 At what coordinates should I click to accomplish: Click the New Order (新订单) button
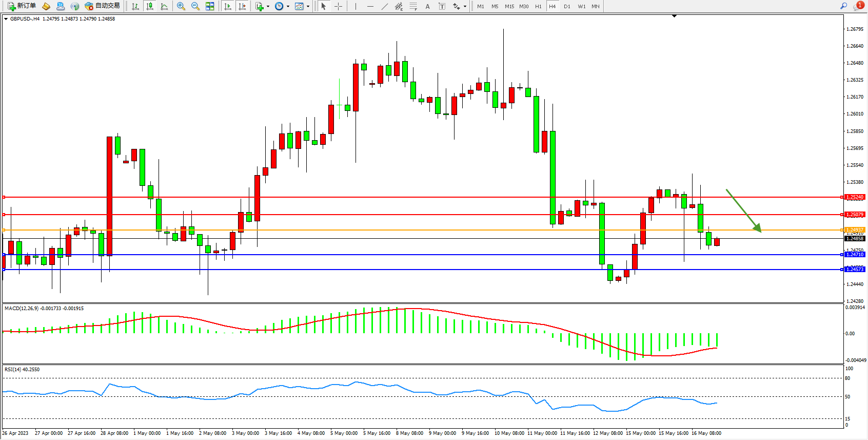(x=22, y=6)
